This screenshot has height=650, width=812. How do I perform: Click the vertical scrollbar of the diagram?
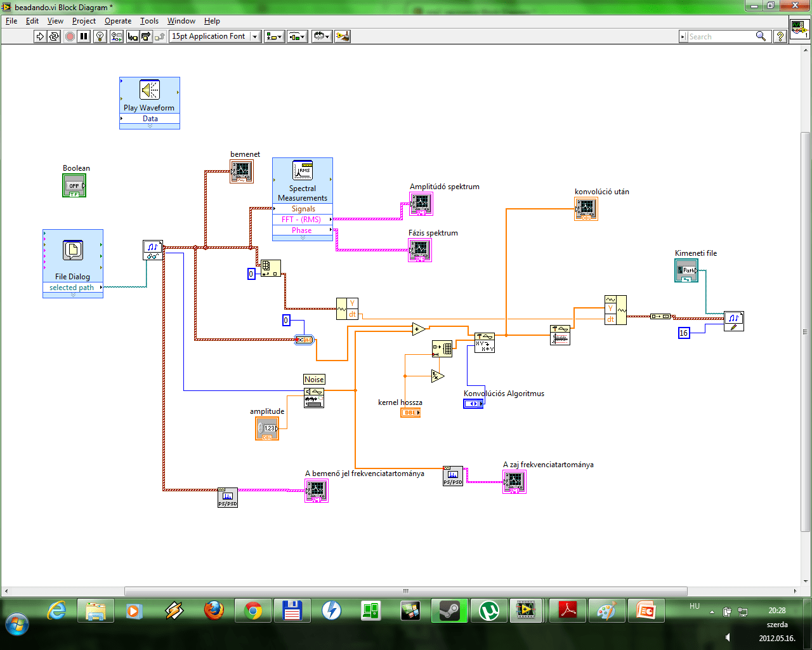tap(806, 331)
